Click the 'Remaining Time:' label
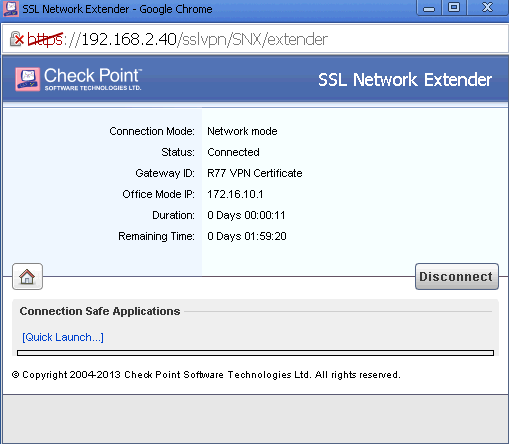The width and height of the screenshot is (509, 444). 157,236
